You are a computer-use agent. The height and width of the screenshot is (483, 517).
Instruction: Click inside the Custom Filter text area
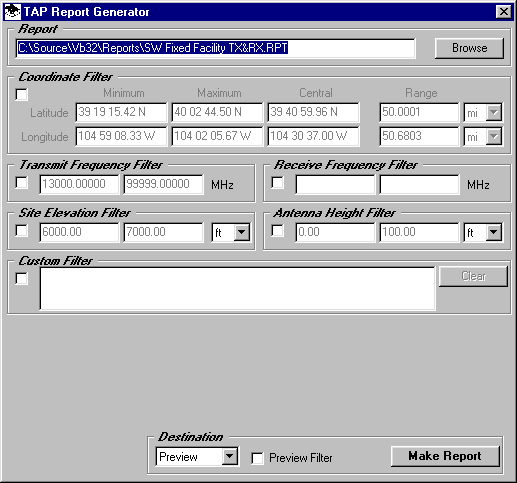coord(237,289)
